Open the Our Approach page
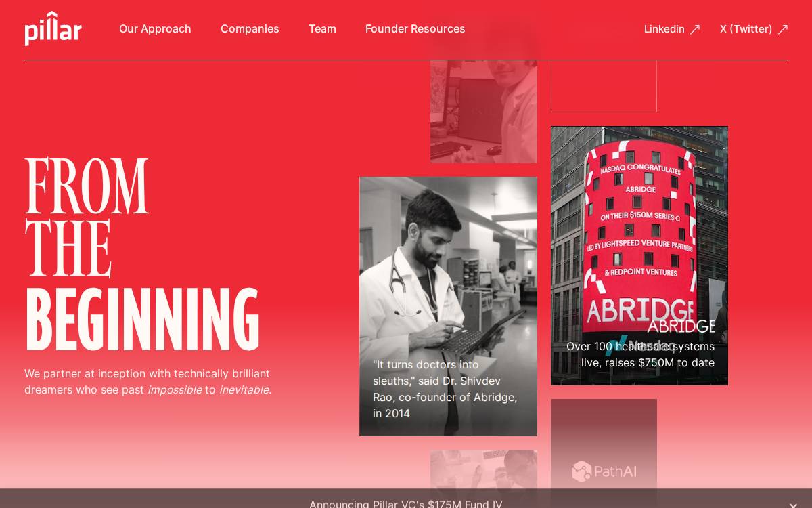 point(155,29)
